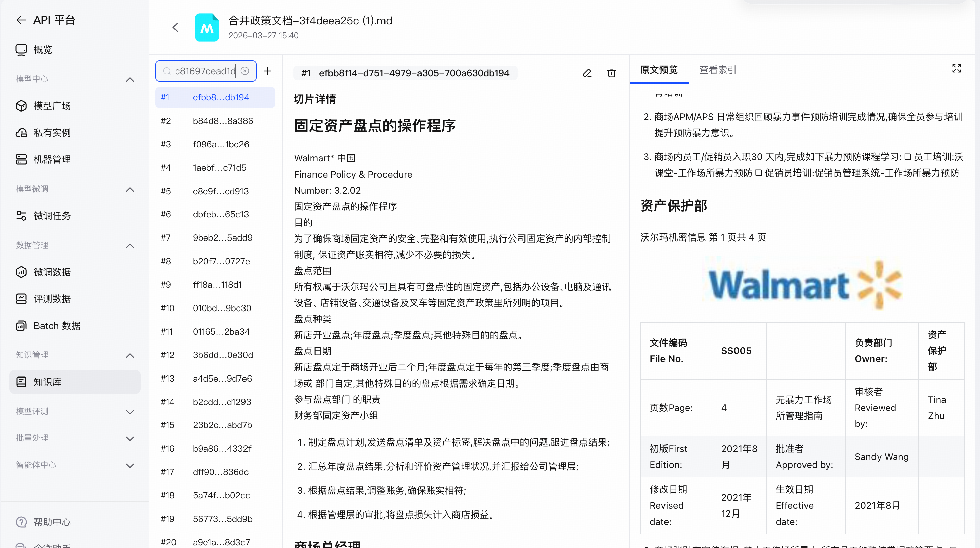Add new chunk with plus icon
The width and height of the screenshot is (980, 548).
268,71
